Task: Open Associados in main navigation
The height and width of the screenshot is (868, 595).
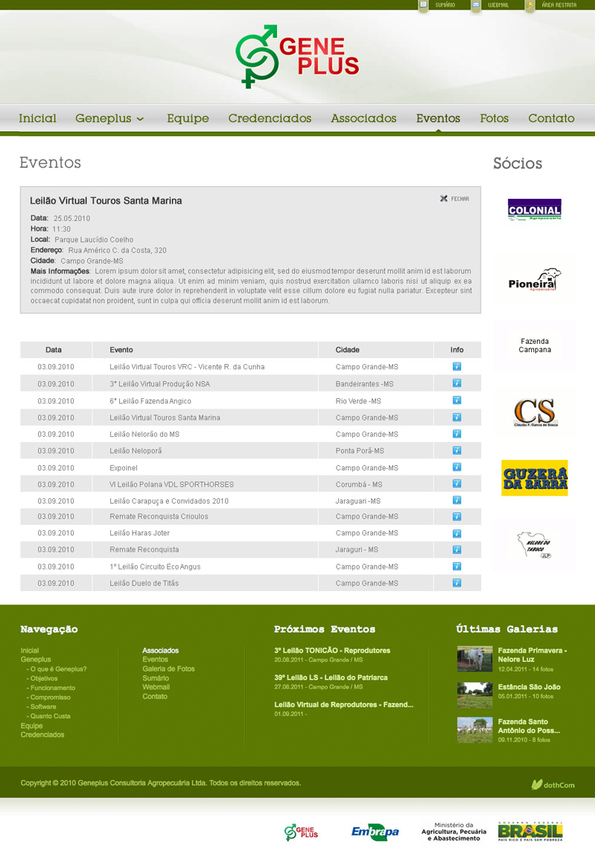Action: 363,118
